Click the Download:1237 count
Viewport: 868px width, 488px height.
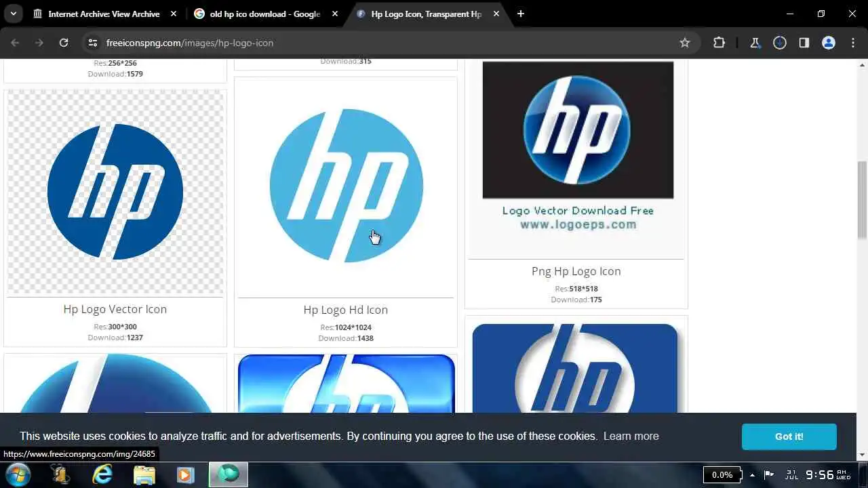pos(115,338)
